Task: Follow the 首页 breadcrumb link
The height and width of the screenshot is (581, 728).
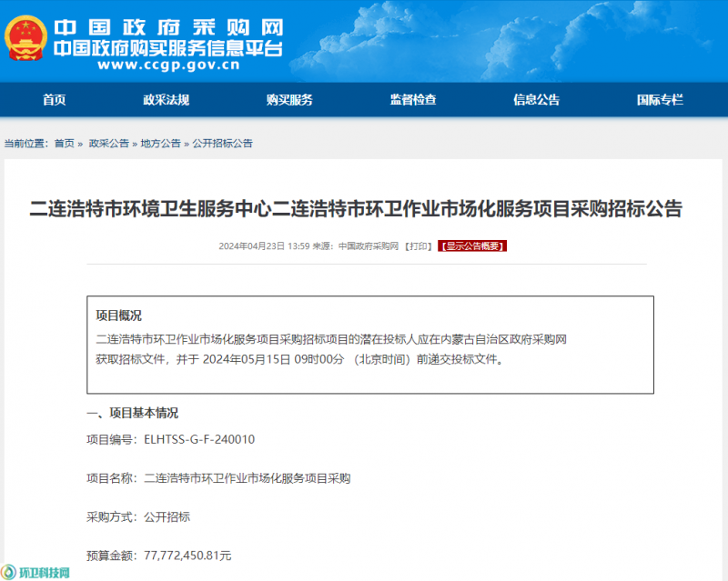Action: click(x=64, y=144)
